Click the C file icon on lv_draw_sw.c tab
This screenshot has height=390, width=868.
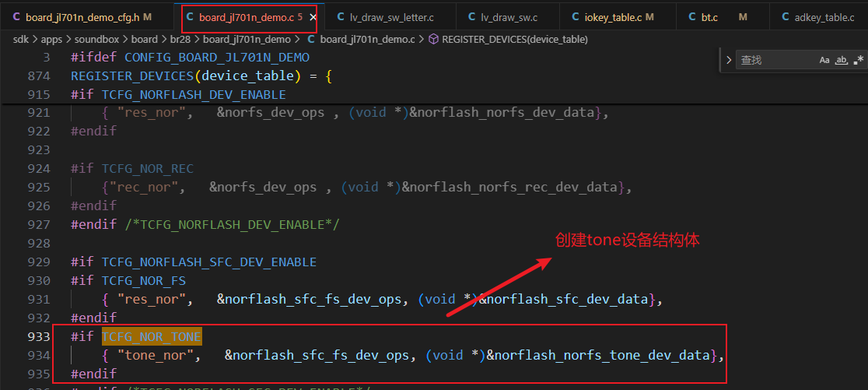tap(471, 17)
